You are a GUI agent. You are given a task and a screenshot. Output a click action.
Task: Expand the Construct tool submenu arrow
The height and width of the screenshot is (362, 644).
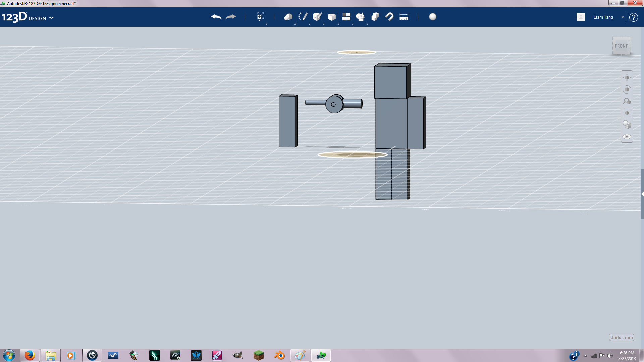pyautogui.click(x=324, y=24)
